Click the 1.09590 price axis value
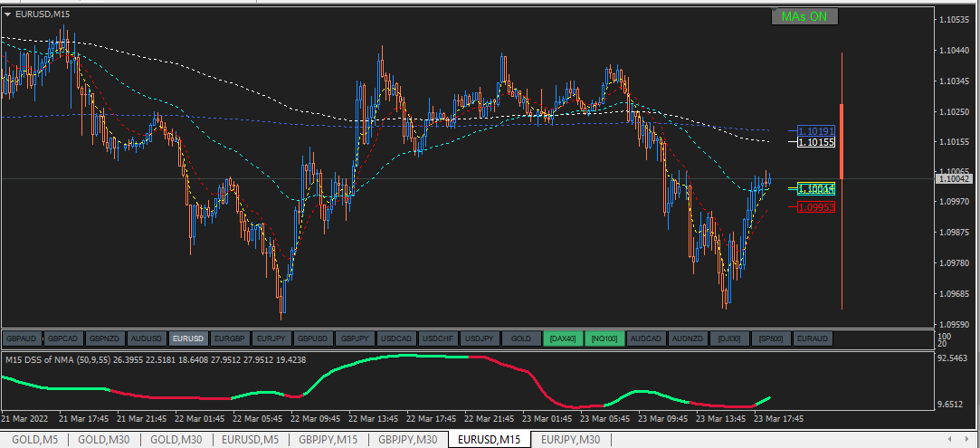 (x=954, y=324)
